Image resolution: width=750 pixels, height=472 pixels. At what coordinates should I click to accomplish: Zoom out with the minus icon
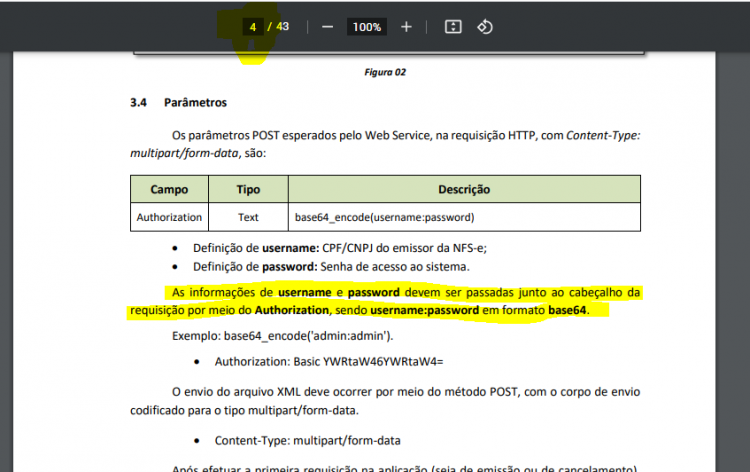[327, 27]
